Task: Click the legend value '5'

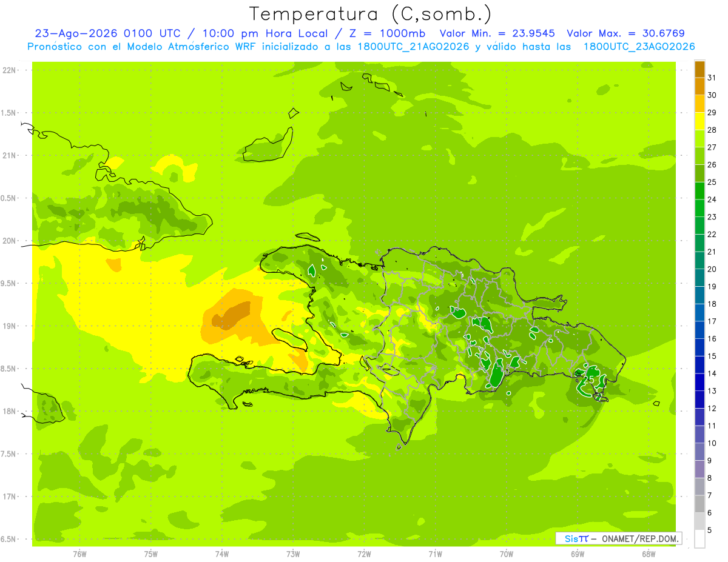Action: [x=710, y=530]
